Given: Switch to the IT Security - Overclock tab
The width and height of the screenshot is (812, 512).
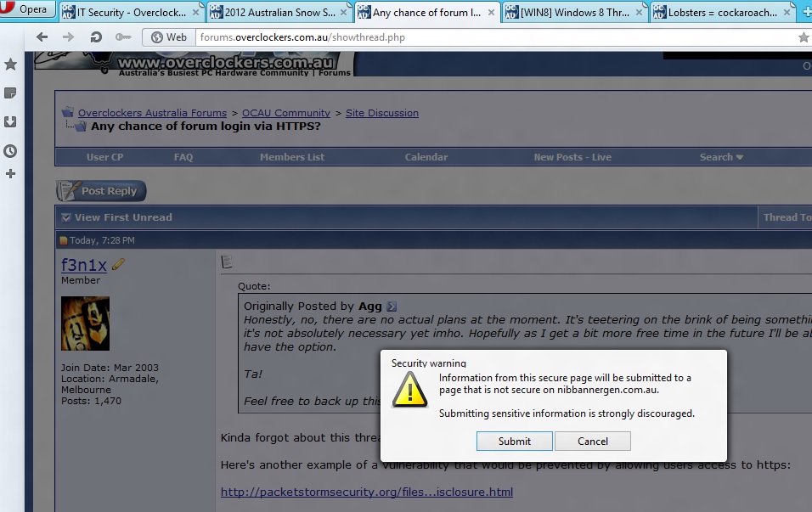Looking at the screenshot, I should pyautogui.click(x=131, y=13).
